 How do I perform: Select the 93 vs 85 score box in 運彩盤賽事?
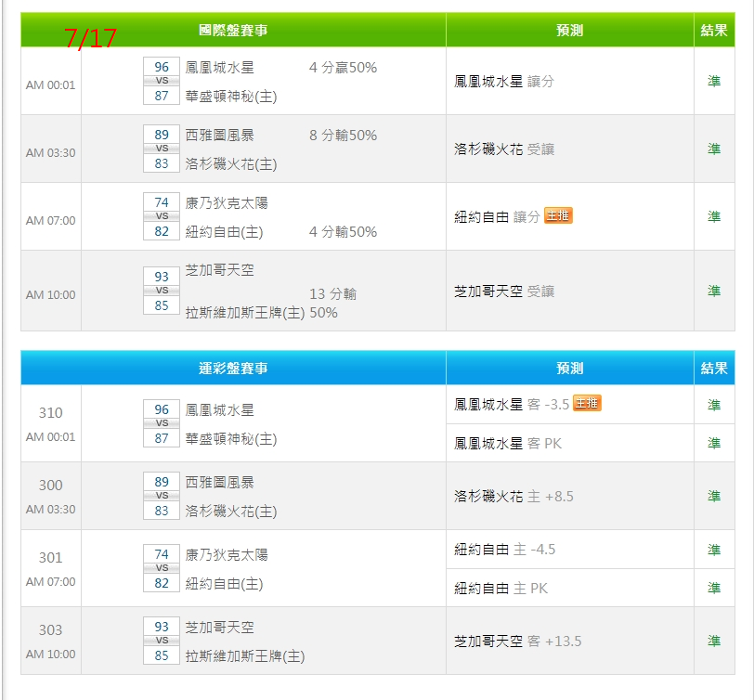(162, 641)
